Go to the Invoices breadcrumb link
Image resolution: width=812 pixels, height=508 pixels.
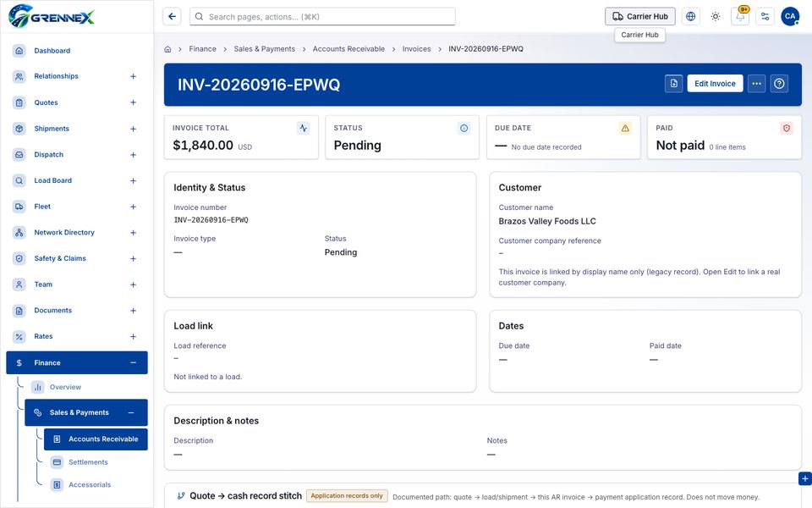click(416, 49)
